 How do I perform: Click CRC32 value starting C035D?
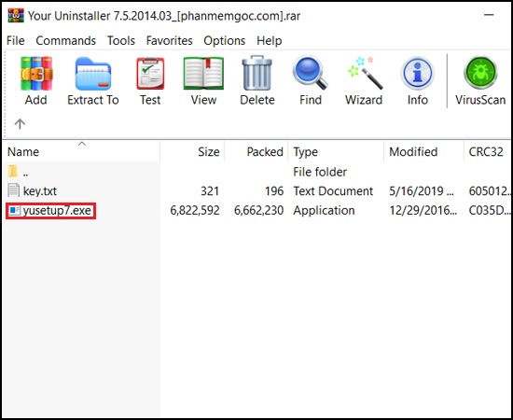point(490,210)
